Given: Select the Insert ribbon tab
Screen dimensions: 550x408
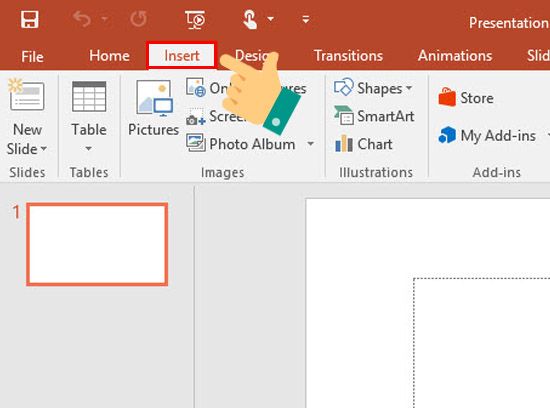Looking at the screenshot, I should (x=182, y=55).
